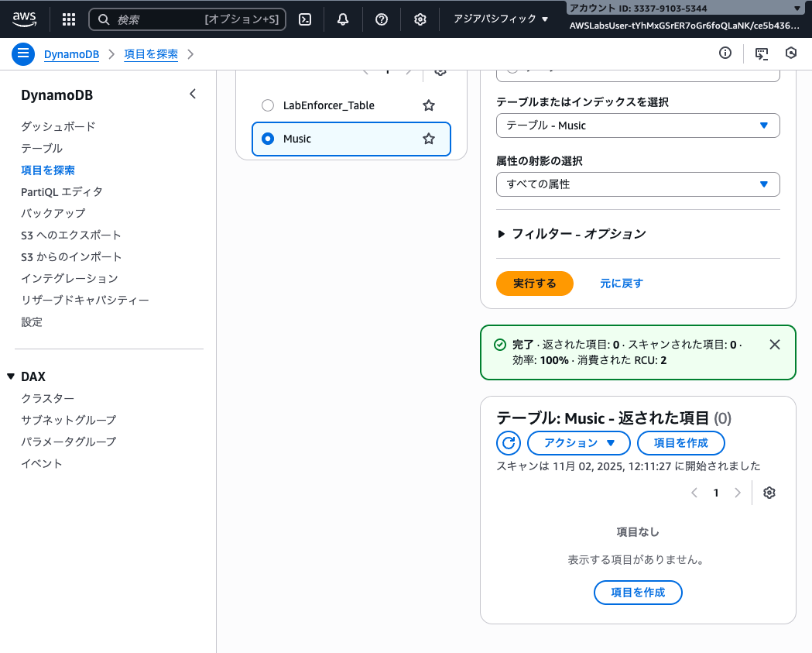Open the settings gear in the top bar
The width and height of the screenshot is (812, 653).
[420, 19]
